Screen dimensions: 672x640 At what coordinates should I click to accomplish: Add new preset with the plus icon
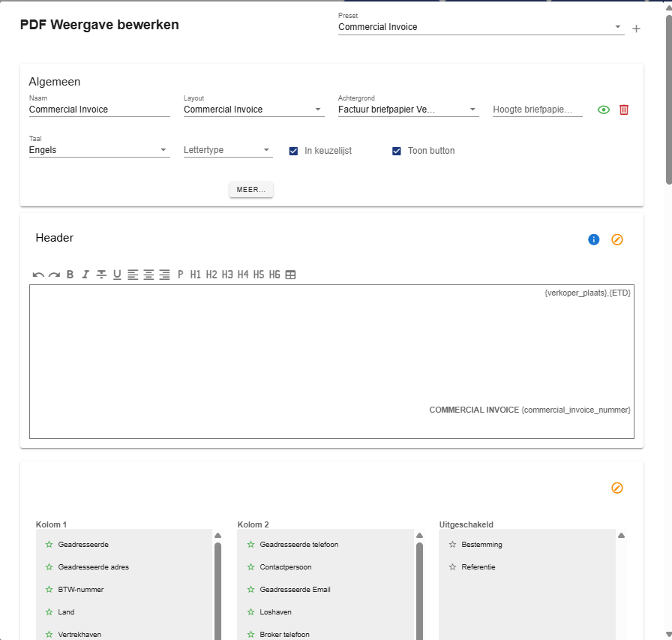(x=637, y=29)
